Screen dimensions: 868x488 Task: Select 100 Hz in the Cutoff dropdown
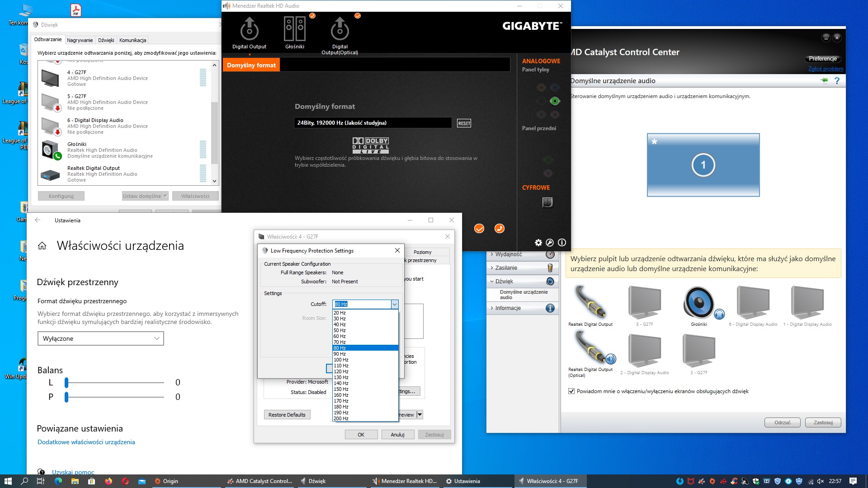coord(341,359)
